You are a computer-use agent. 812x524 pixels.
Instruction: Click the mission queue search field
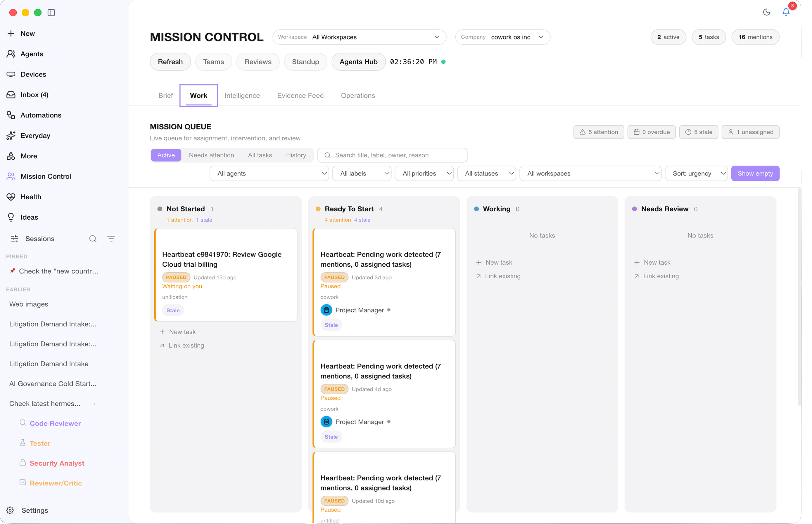392,155
